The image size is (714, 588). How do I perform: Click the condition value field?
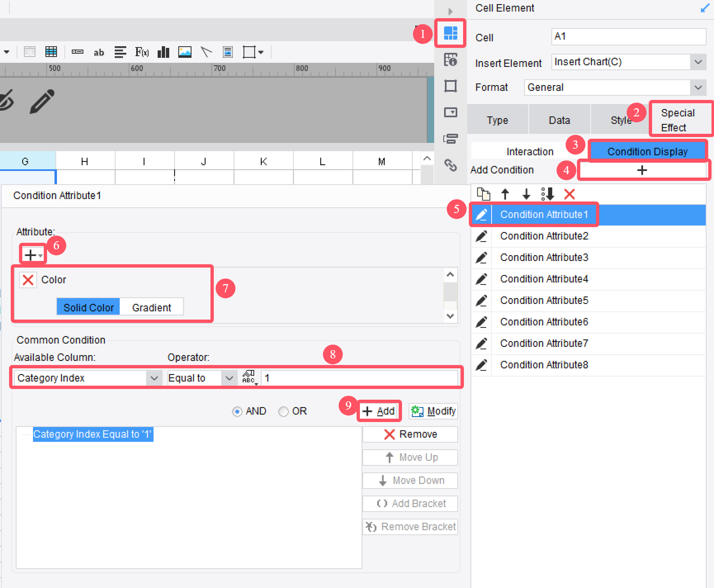(359, 378)
